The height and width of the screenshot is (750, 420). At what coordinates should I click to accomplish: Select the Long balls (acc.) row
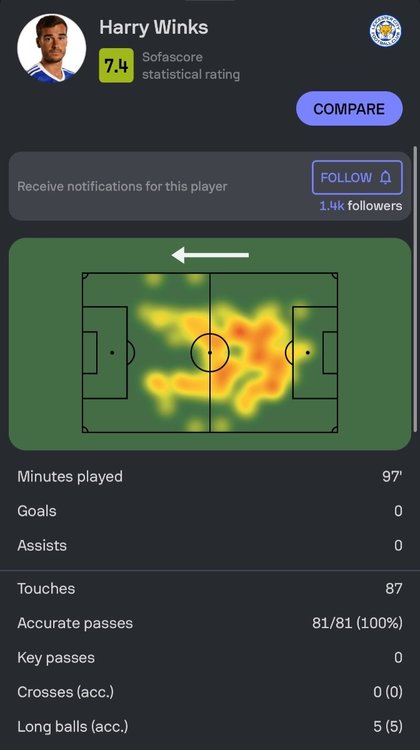(210, 727)
